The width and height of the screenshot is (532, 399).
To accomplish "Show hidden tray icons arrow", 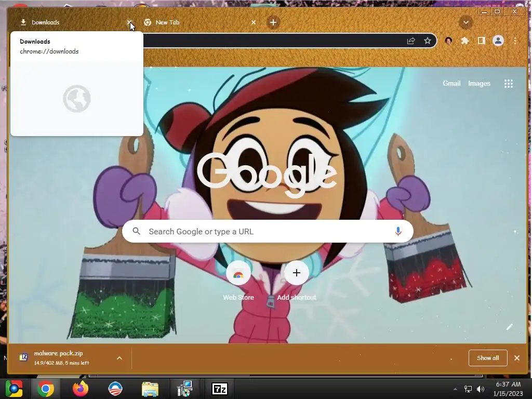I will (455, 389).
